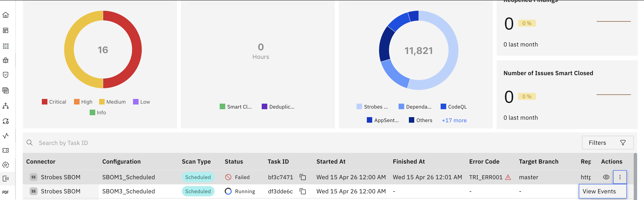
Task: Toggle the CodeQL legend entry
Action: coord(454,107)
